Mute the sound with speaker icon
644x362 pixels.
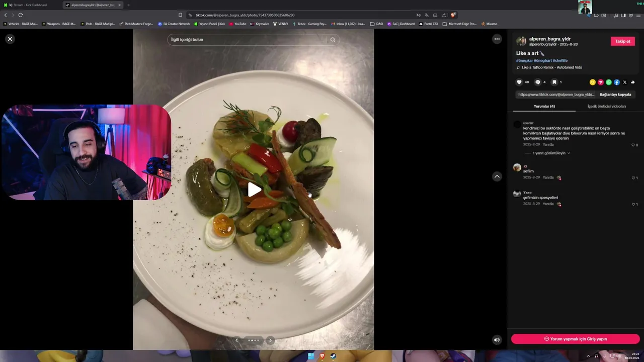497,340
